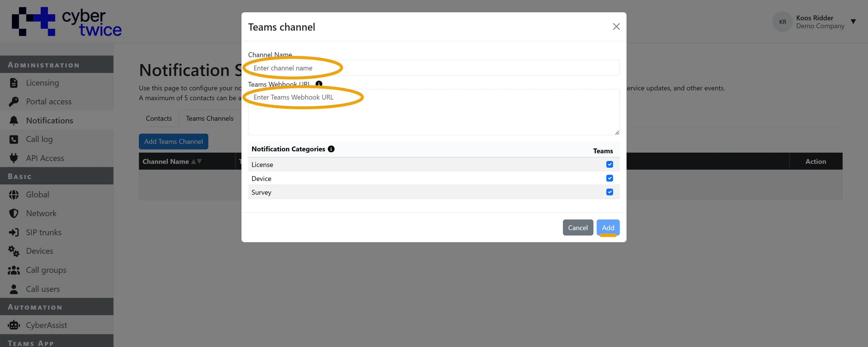868x347 pixels.
Task: Open Call log menu item
Action: (57, 140)
